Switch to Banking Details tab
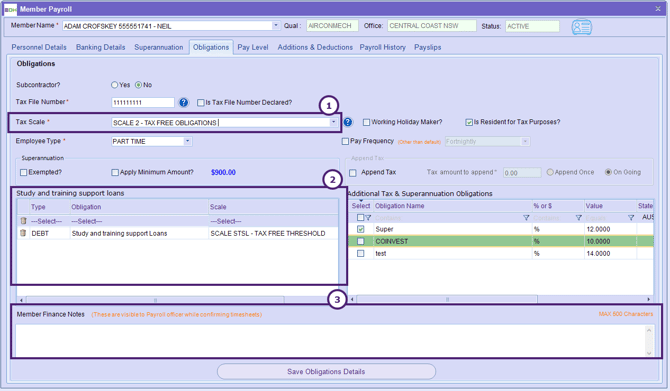670x391 pixels. coord(100,47)
